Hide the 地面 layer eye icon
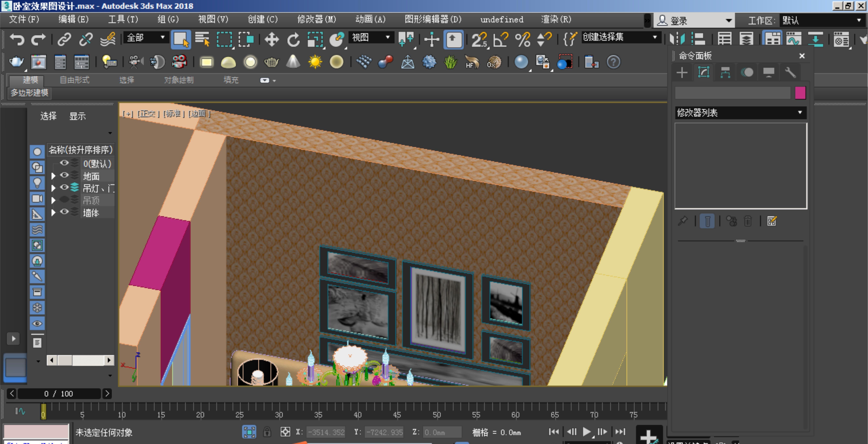This screenshot has height=444, width=868. coord(64,175)
